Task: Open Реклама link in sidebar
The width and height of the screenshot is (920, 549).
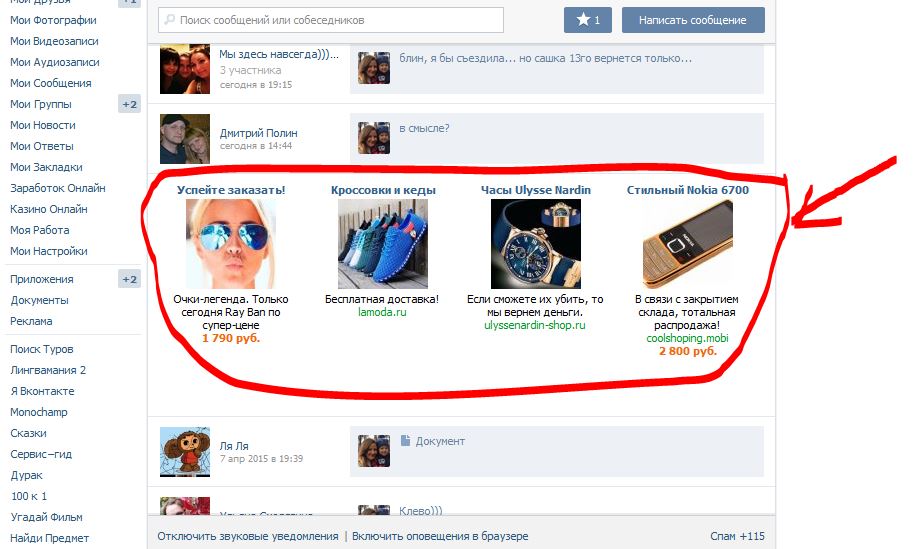Action: [31, 321]
